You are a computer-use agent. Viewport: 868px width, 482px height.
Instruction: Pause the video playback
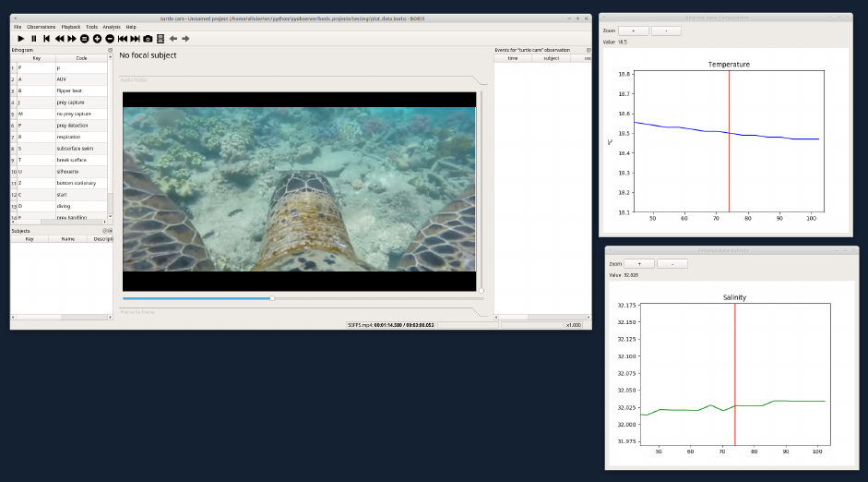pos(33,39)
